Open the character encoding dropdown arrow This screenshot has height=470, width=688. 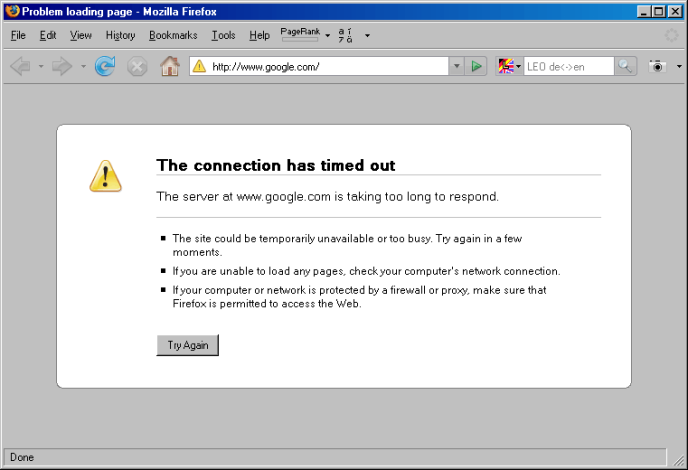367,36
